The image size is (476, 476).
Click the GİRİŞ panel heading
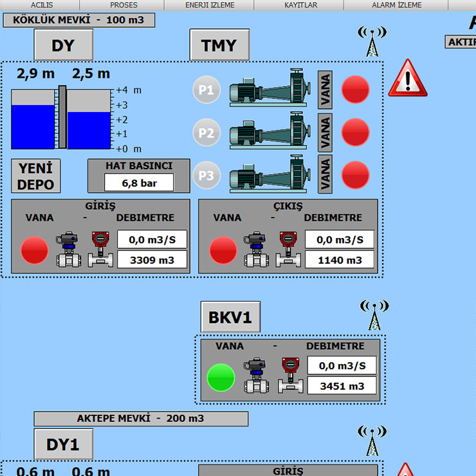(100, 206)
